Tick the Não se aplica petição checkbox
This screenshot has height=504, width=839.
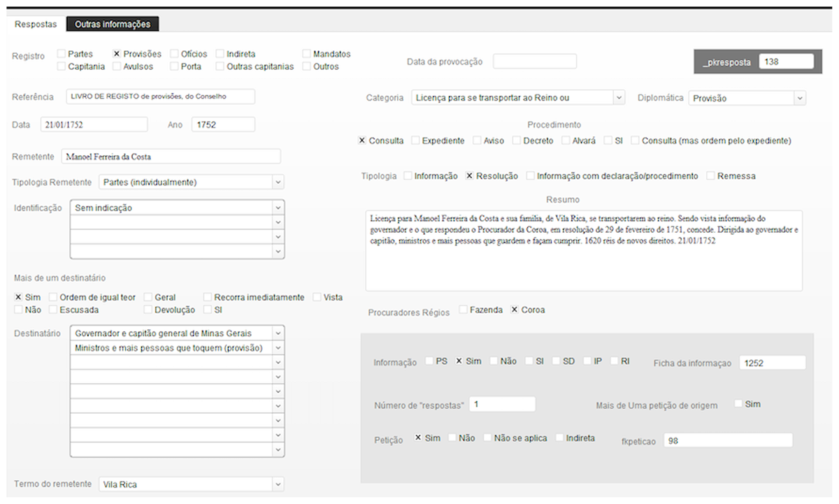[487, 438]
